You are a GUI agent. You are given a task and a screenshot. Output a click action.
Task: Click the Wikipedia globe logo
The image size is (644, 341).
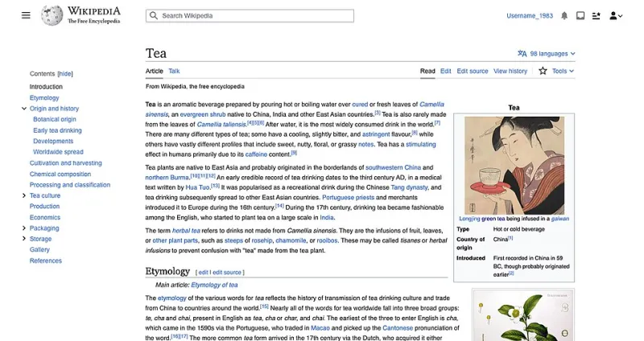(52, 15)
